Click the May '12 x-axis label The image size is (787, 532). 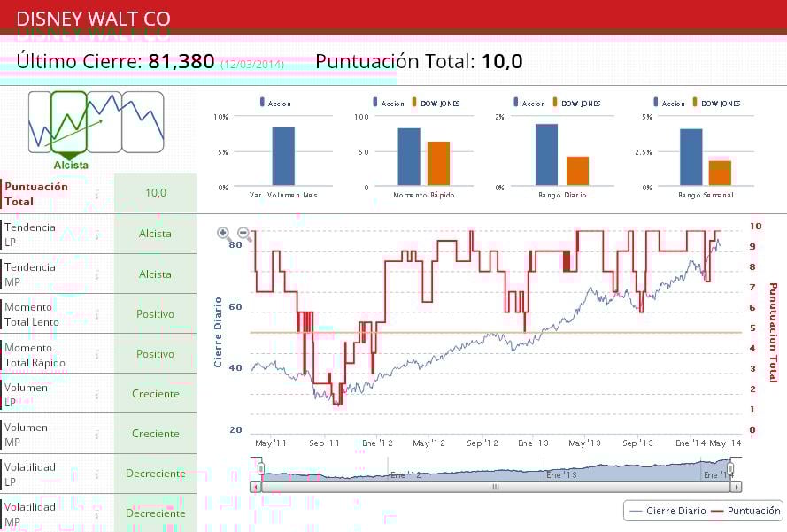click(428, 443)
